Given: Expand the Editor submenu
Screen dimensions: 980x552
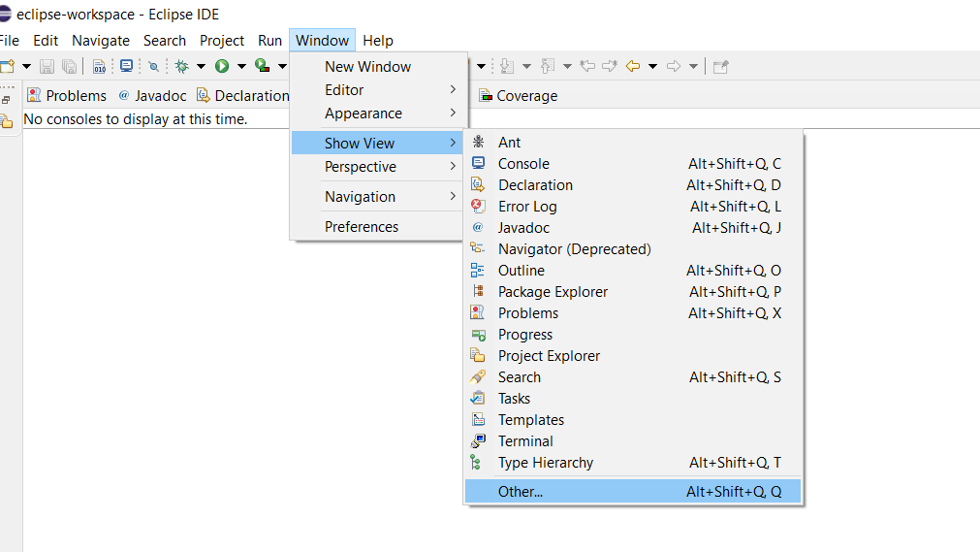Looking at the screenshot, I should [x=377, y=90].
